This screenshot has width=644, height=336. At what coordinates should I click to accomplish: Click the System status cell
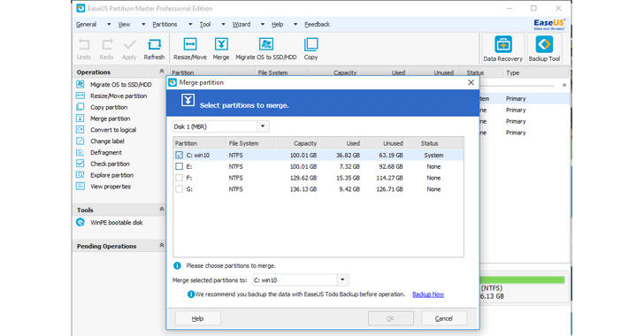[433, 155]
